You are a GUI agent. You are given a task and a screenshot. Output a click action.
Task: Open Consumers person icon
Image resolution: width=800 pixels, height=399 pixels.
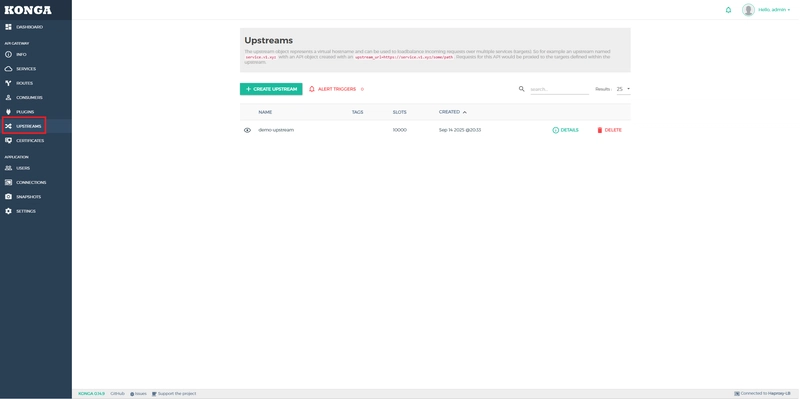pos(8,97)
